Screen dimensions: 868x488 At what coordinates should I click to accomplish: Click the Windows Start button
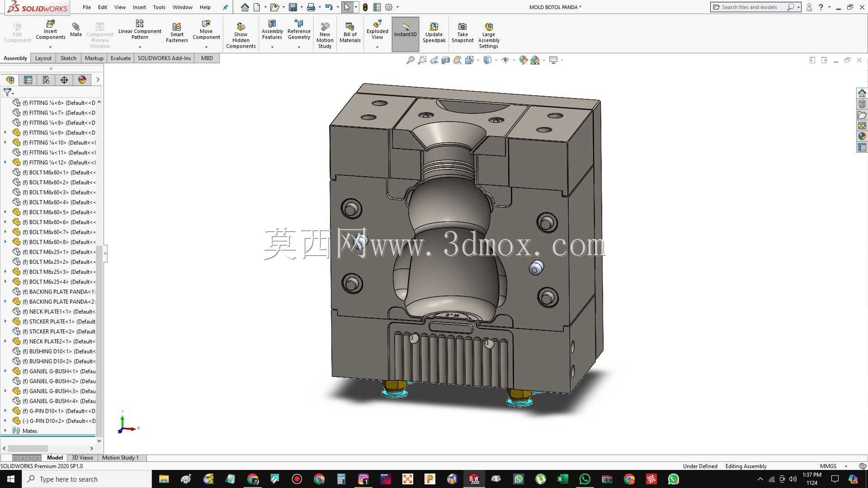(11, 479)
